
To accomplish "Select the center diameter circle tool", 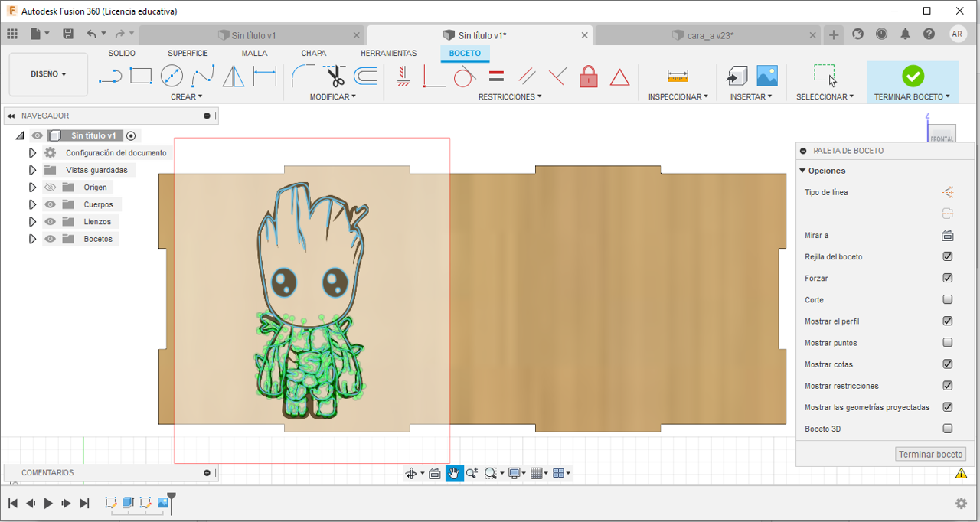I will click(x=171, y=76).
